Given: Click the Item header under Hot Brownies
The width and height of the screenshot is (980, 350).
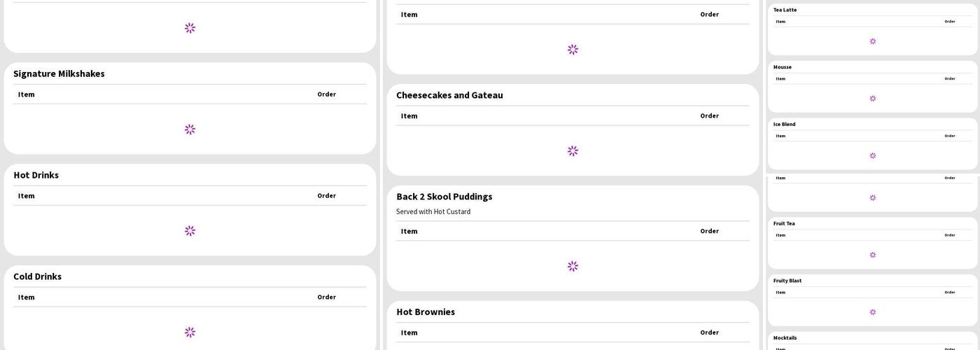Looking at the screenshot, I should 409,333.
